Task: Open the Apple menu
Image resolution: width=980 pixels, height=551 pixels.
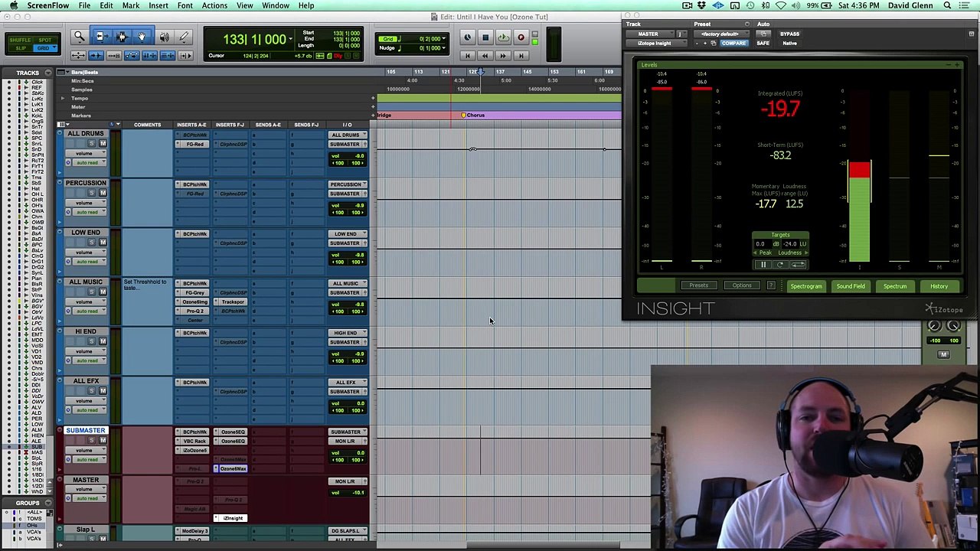Action: pos(13,5)
